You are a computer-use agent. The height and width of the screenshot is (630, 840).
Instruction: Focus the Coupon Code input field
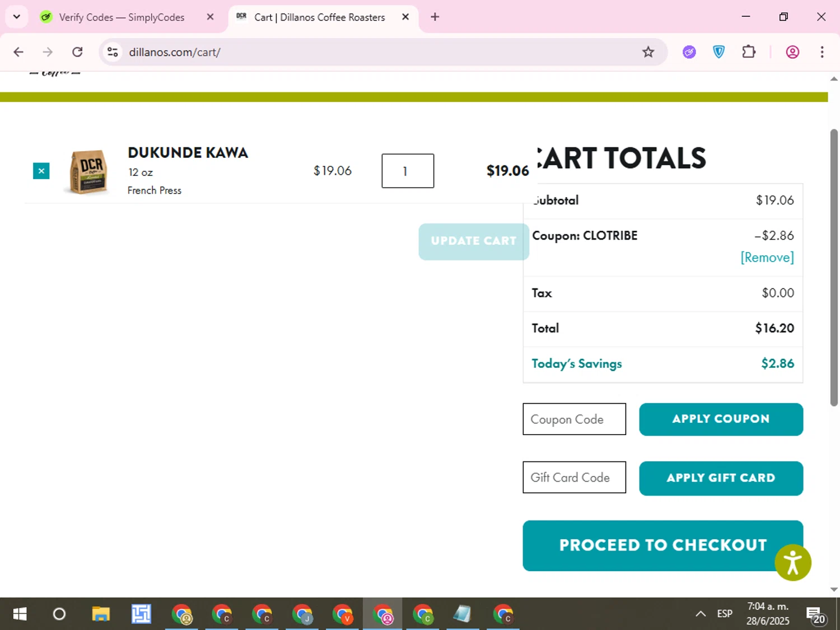[574, 419]
